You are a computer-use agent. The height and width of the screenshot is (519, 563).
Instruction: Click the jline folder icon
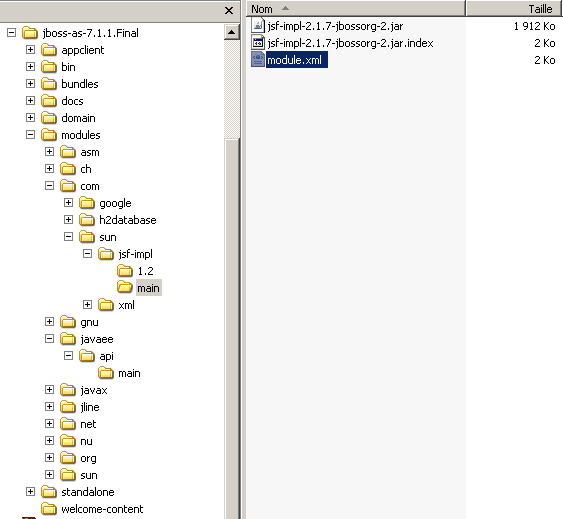pos(68,407)
